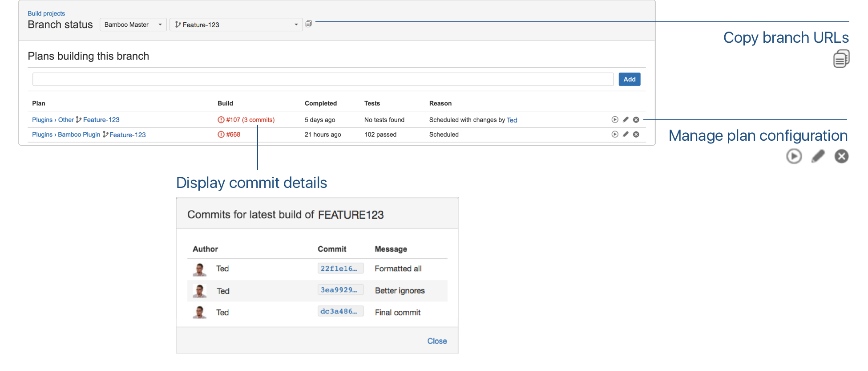Open commit 3ea9929 hash
Image resolution: width=868 pixels, height=371 pixels.
(340, 290)
